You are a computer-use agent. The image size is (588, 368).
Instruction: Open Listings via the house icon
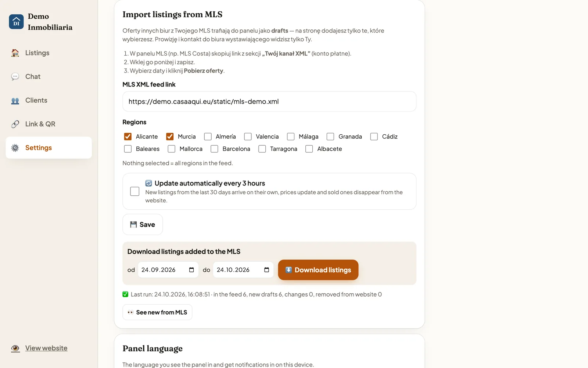tap(15, 53)
